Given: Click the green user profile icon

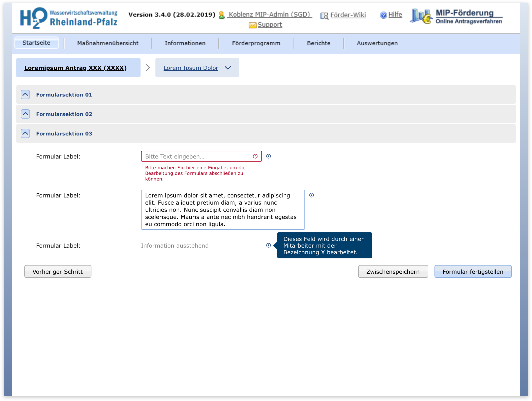Looking at the screenshot, I should point(222,15).
